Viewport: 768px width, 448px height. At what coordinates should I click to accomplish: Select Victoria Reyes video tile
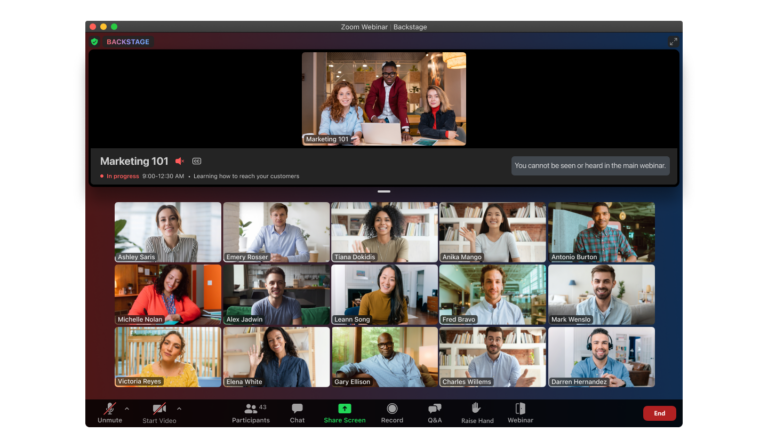168,357
